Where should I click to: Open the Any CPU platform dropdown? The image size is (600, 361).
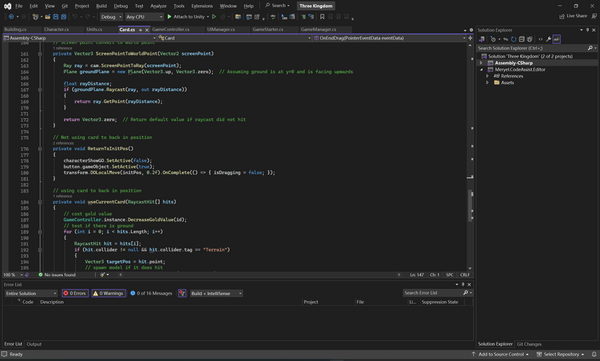(144, 17)
